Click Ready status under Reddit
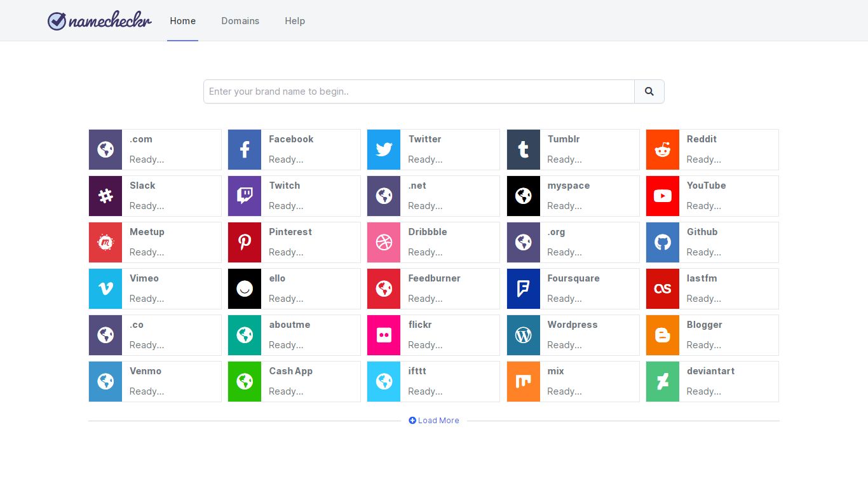The width and height of the screenshot is (868, 488). click(x=704, y=159)
